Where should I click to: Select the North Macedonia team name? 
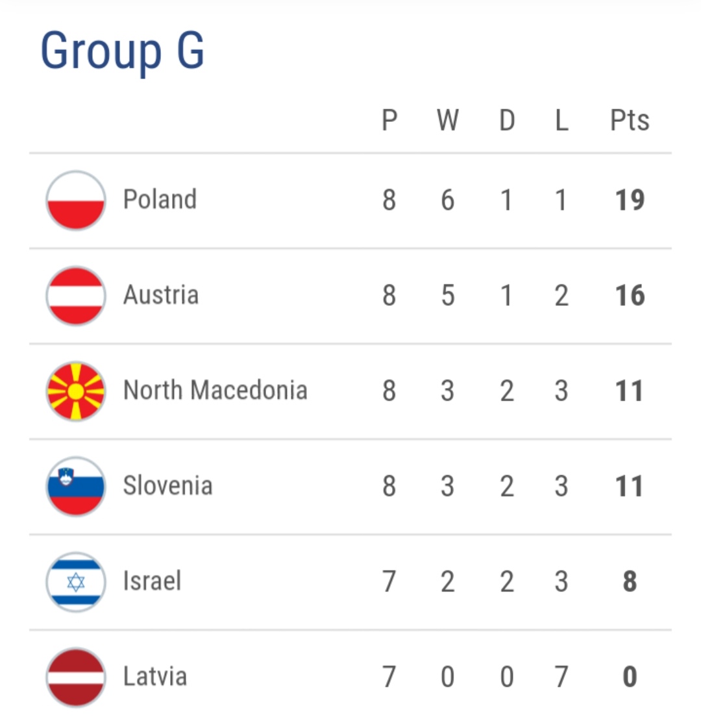click(215, 391)
